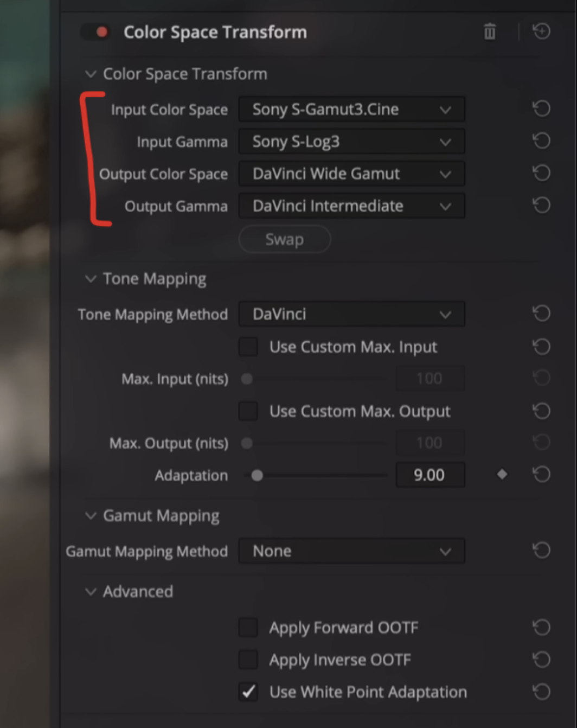The image size is (577, 728).
Task: Click the Adaptation value field showing 9.00
Action: (430, 475)
